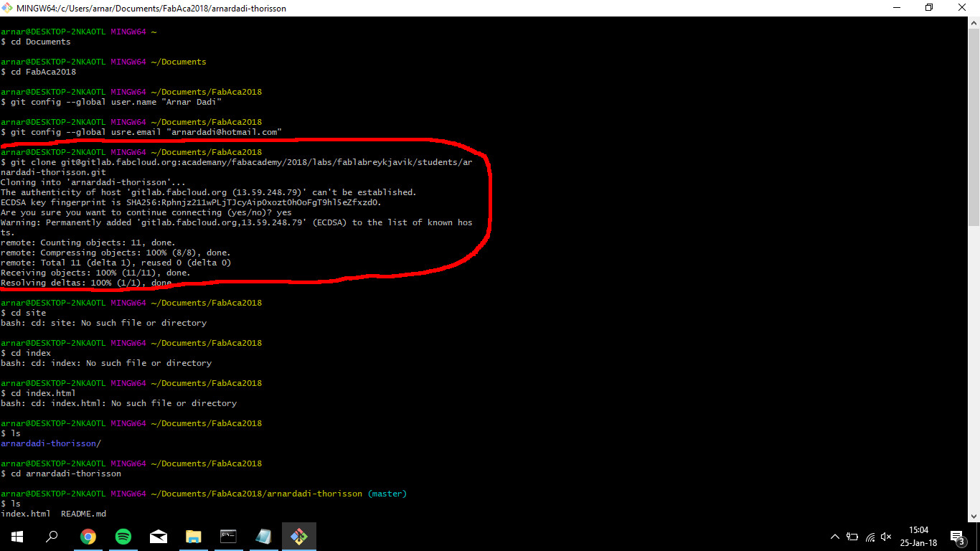This screenshot has width=980, height=551.
Task: Click the 'authenticity of host' warning line
Action: (209, 192)
